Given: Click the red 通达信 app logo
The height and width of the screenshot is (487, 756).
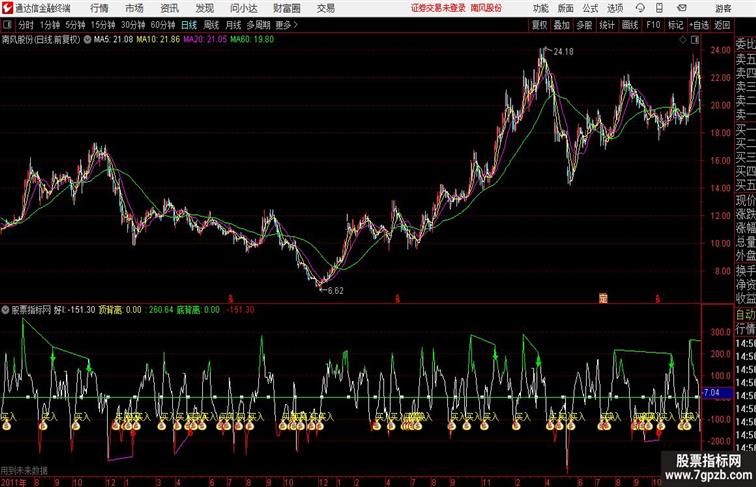Looking at the screenshot, I should (x=7, y=8).
